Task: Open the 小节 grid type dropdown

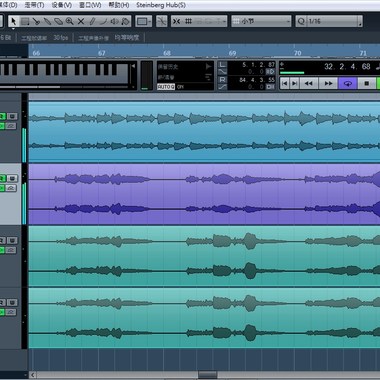Action: point(261,21)
